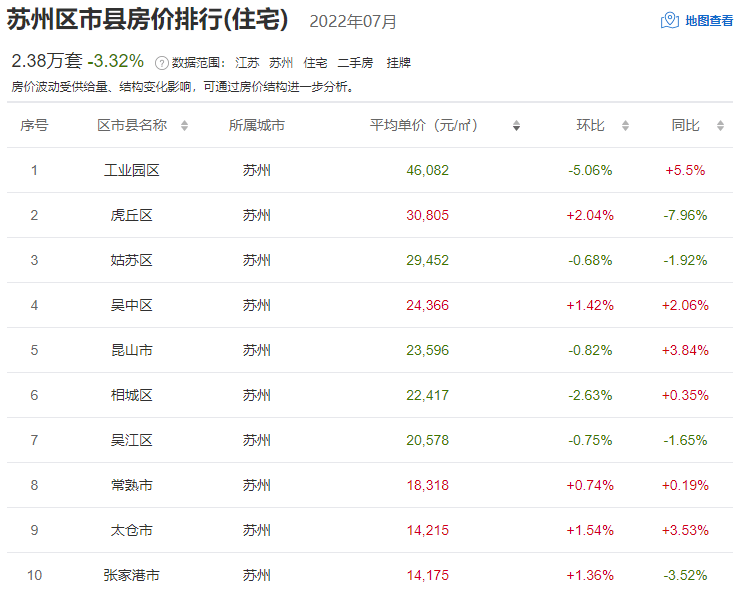Click the -3.32% overall change figure

[x=116, y=61]
